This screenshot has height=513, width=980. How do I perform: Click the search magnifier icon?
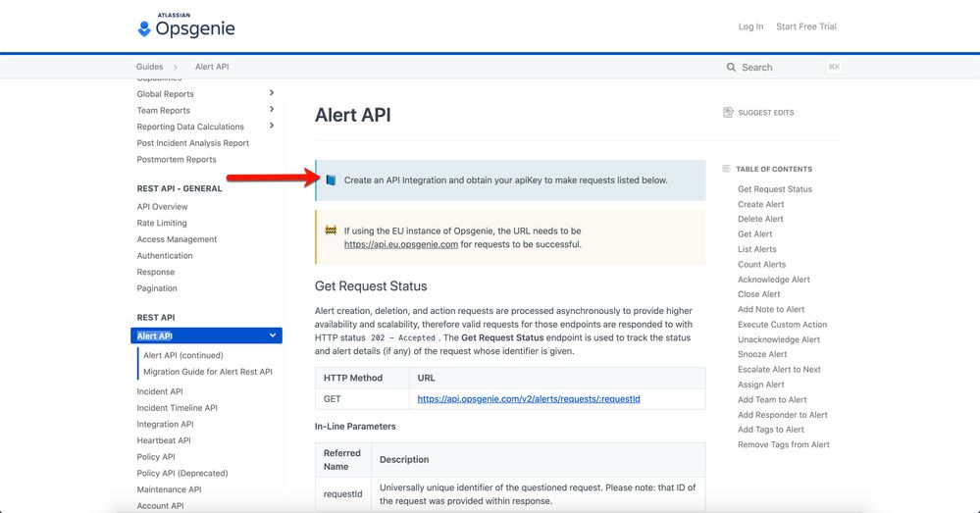click(x=731, y=67)
